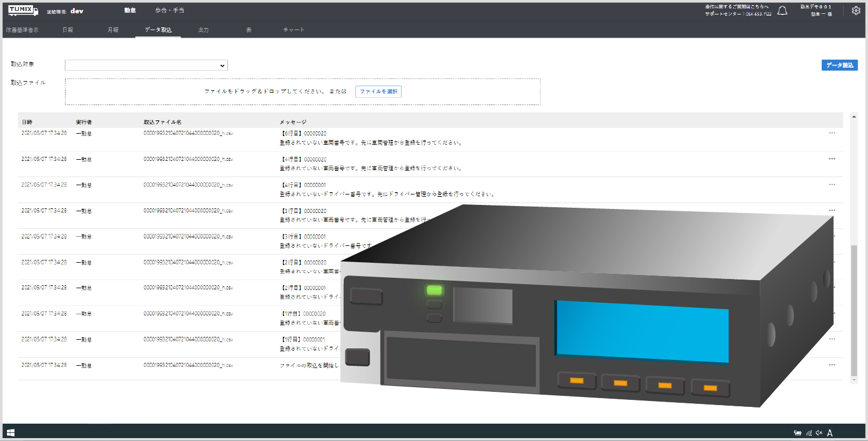Image resolution: width=868 pixels, height=441 pixels.
Task: Open the Windows Start menu
Action: (x=10, y=432)
